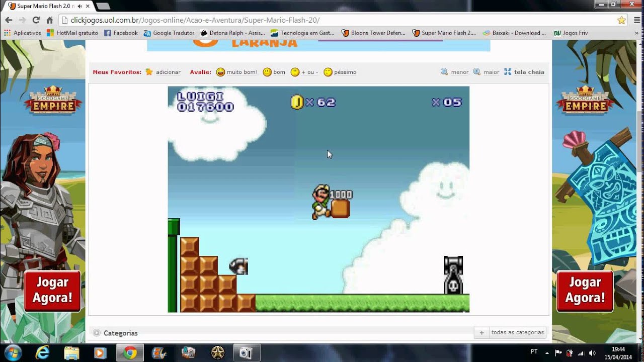
Task: Launch Internet Explorer from taskbar
Action: point(43,353)
